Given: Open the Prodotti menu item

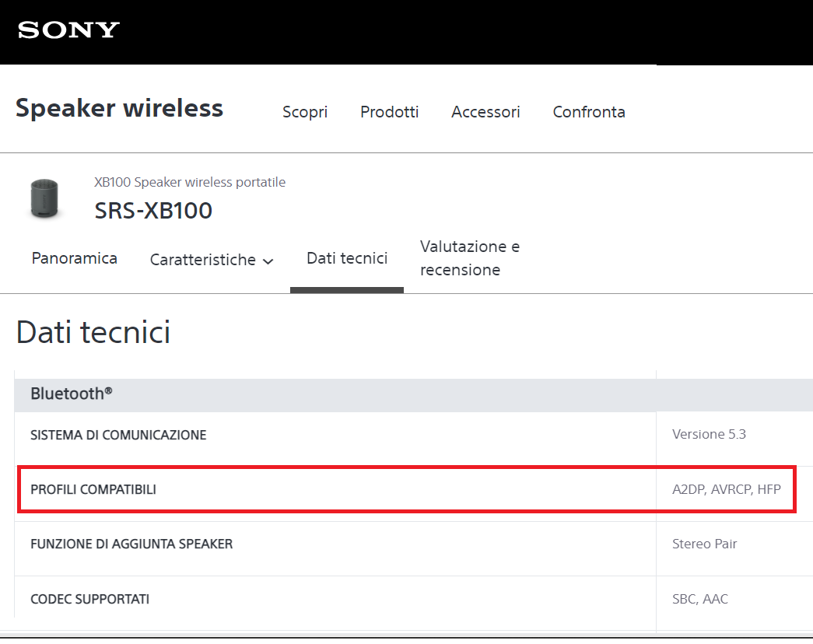Looking at the screenshot, I should point(389,112).
